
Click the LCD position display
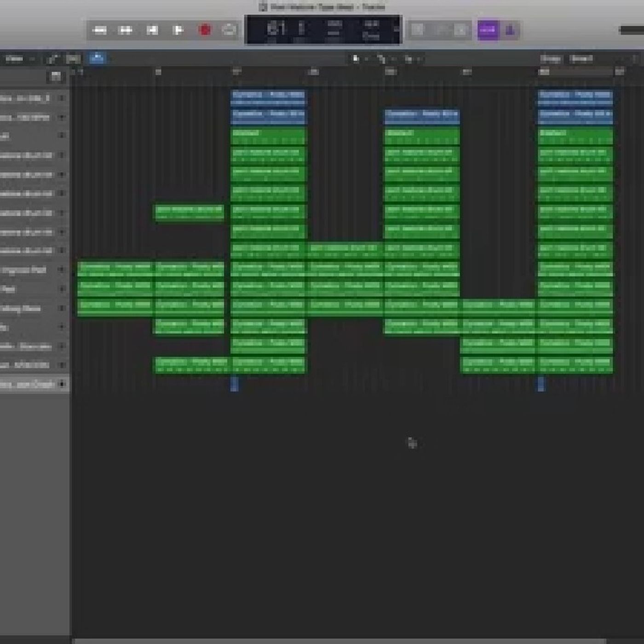[x=323, y=30]
